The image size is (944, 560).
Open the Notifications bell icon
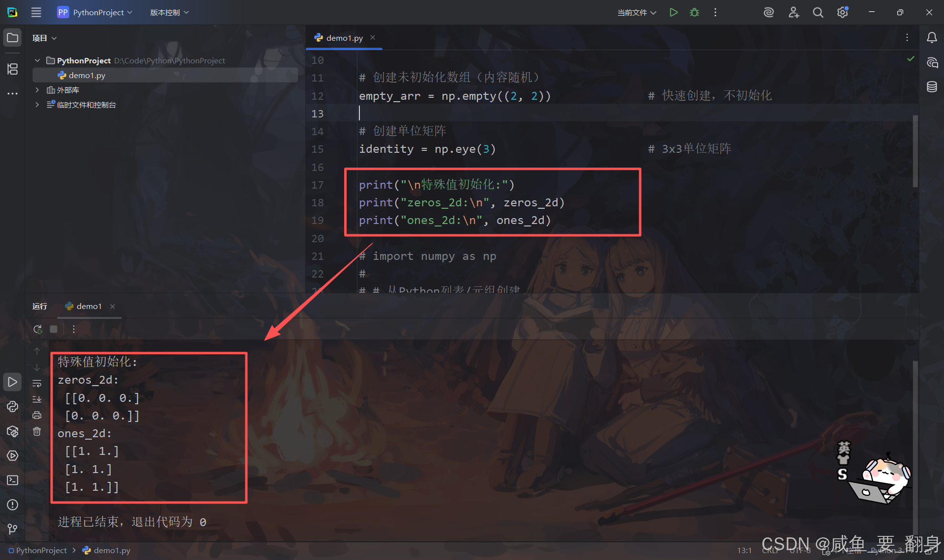coord(932,38)
